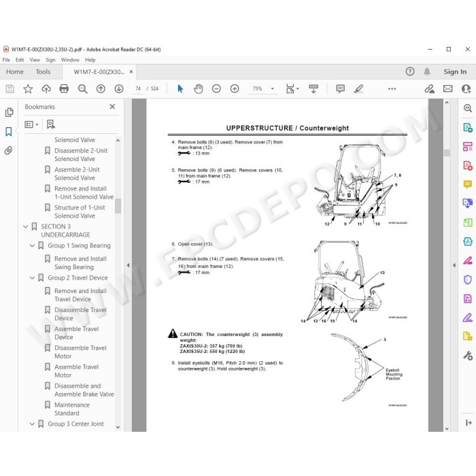Click the bookmarks panel scrollbar thumb
The height and width of the screenshot is (476, 476).
[118, 206]
